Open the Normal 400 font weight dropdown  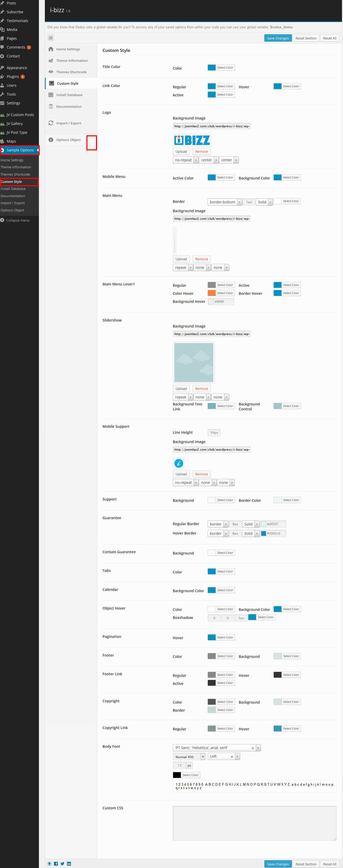click(189, 757)
